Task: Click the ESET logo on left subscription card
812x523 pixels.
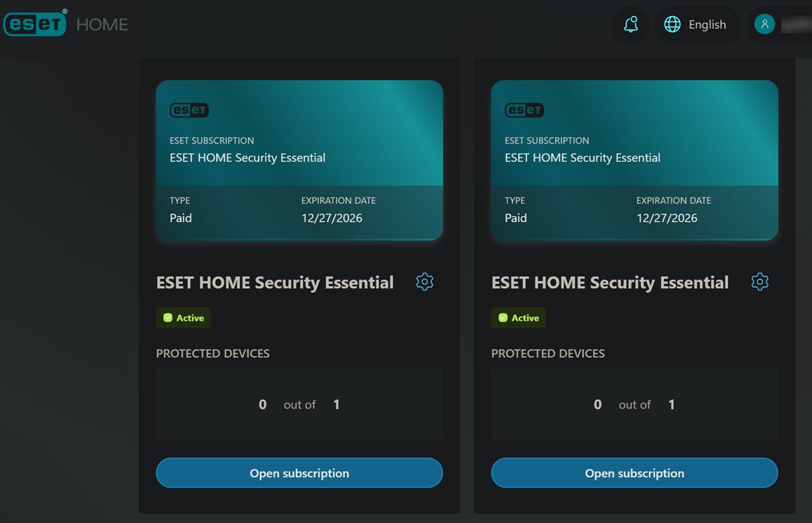Action: point(189,110)
